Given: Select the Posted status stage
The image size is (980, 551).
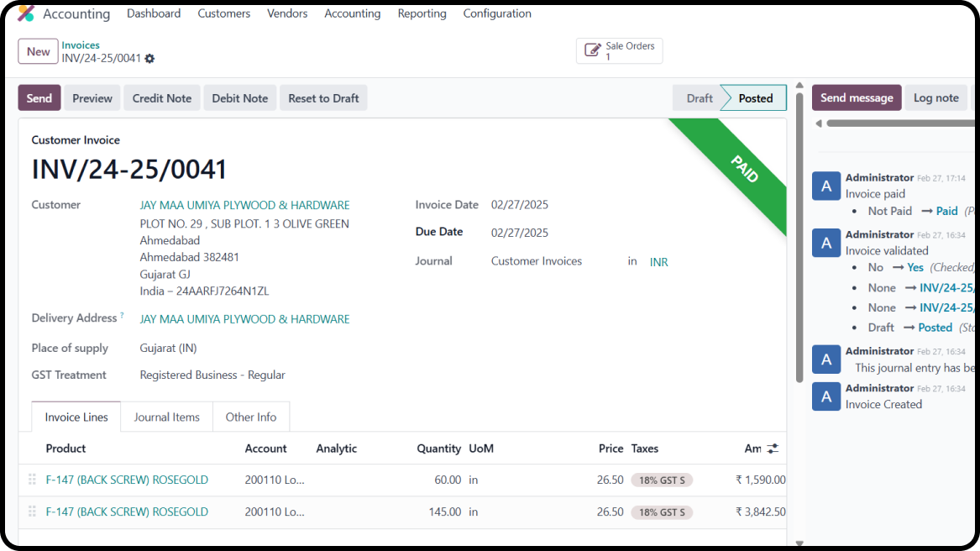Looking at the screenshot, I should click(755, 98).
